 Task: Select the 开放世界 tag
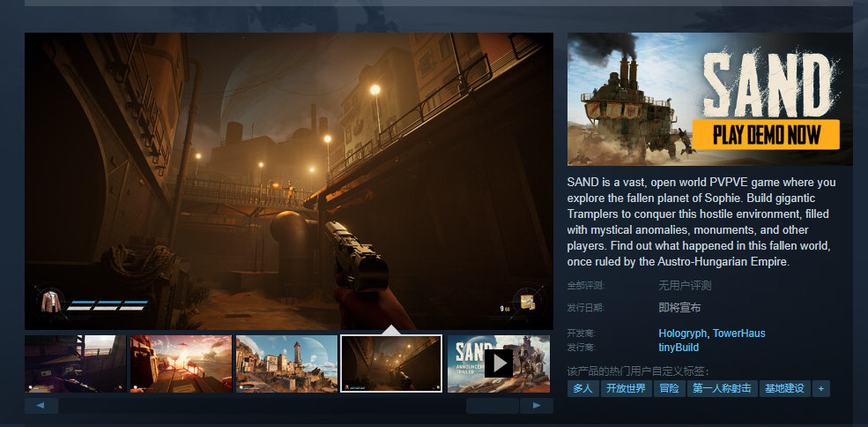tap(625, 388)
